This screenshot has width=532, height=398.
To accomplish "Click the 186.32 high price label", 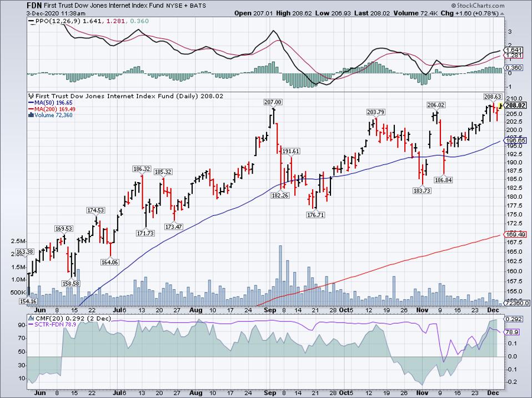I will point(141,169).
